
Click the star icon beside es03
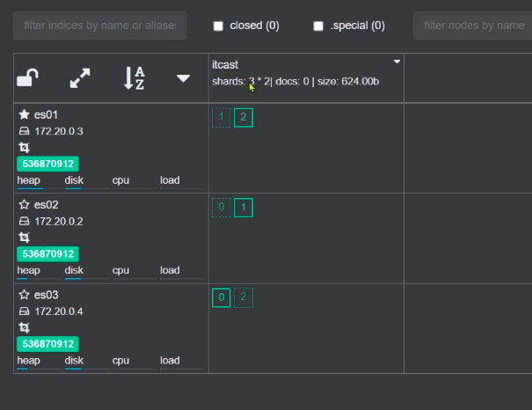[24, 295]
